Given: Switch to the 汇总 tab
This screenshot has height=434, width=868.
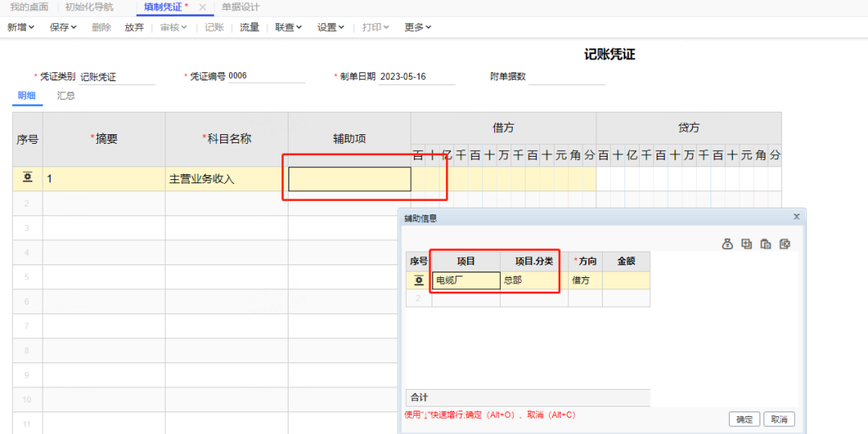Looking at the screenshot, I should [x=66, y=96].
